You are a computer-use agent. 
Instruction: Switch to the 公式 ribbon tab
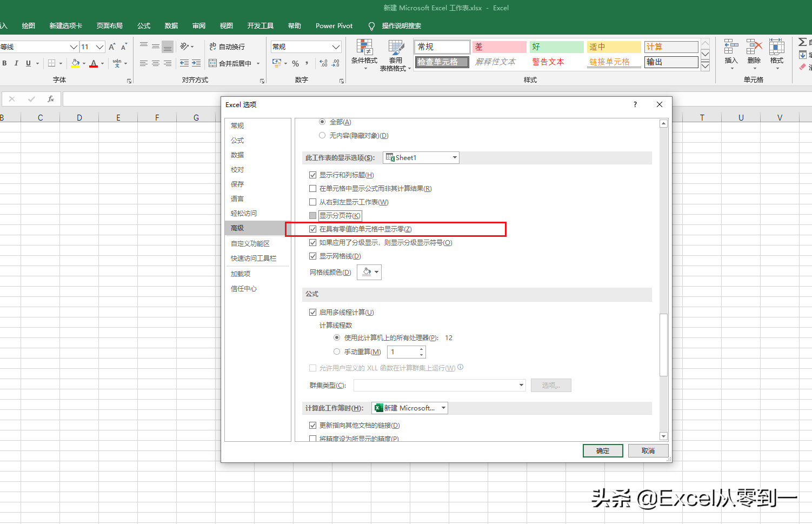(144, 26)
